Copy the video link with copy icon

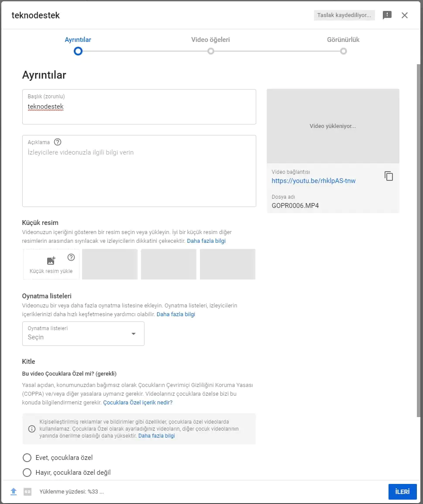tap(389, 176)
